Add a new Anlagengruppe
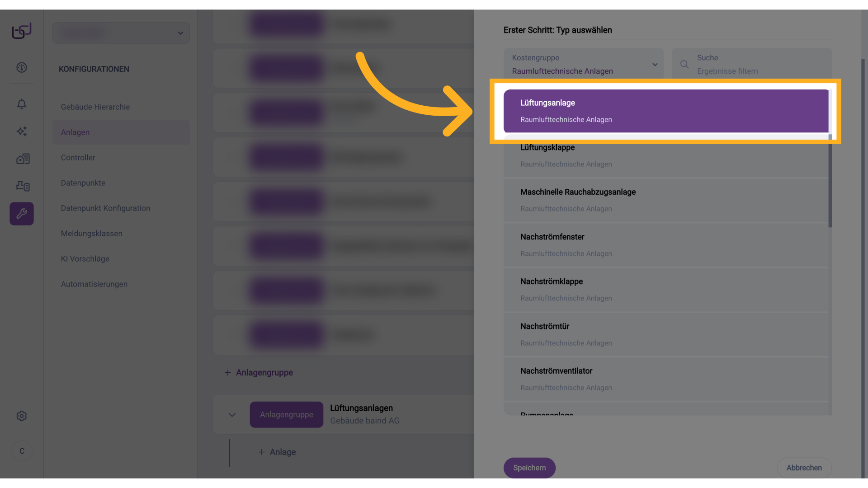868x488 pixels. coord(259,373)
